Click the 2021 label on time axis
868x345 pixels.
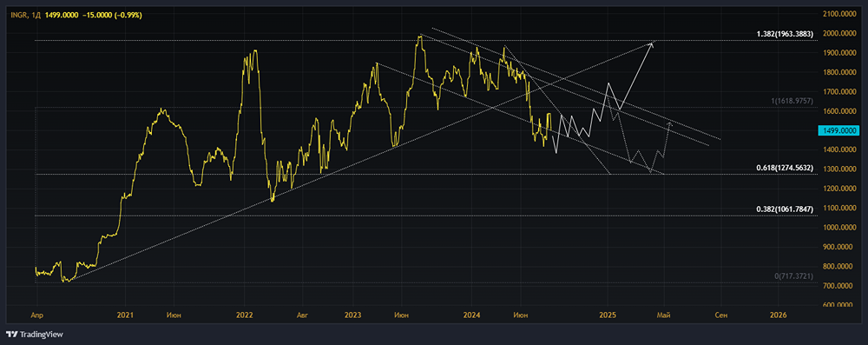[126, 315]
